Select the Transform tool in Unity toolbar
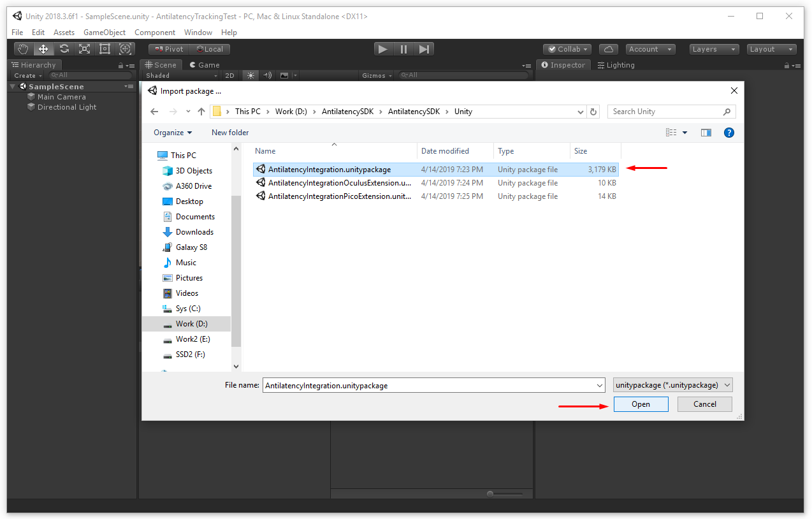 pos(125,49)
